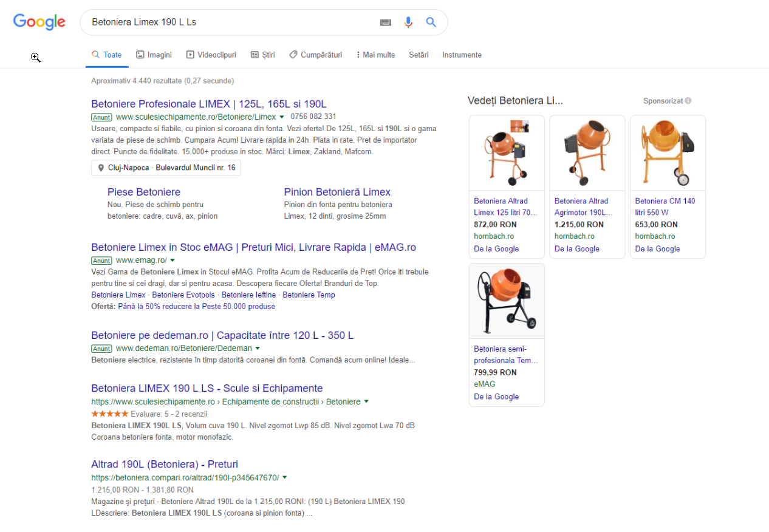The height and width of the screenshot is (532, 769).
Task: Expand dropdown arrow next to sculesiechipamente.ro/Betoniere/Limex
Action: (x=282, y=117)
